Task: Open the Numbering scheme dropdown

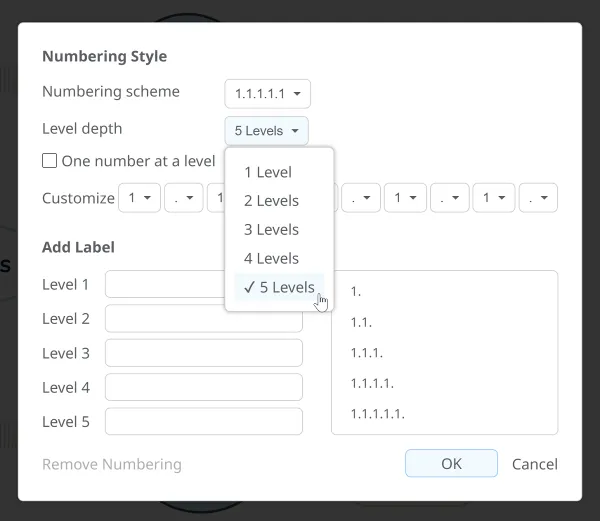Action: tap(267, 94)
